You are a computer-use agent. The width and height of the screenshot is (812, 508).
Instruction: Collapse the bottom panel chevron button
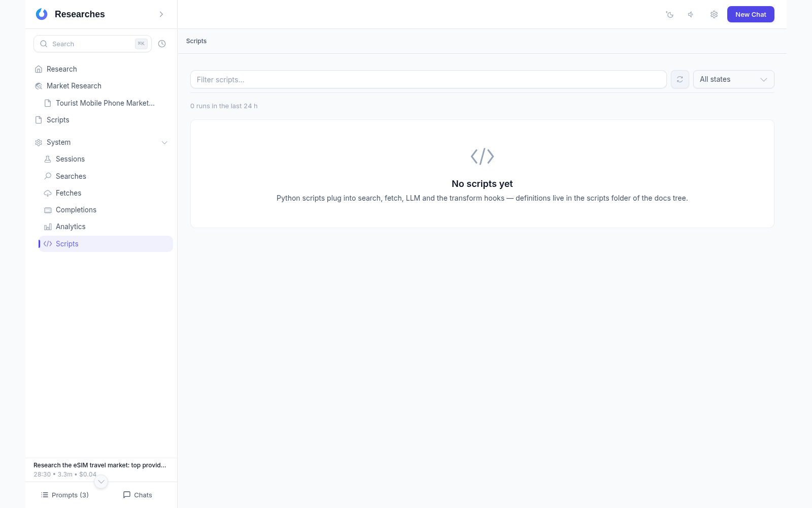(x=101, y=482)
